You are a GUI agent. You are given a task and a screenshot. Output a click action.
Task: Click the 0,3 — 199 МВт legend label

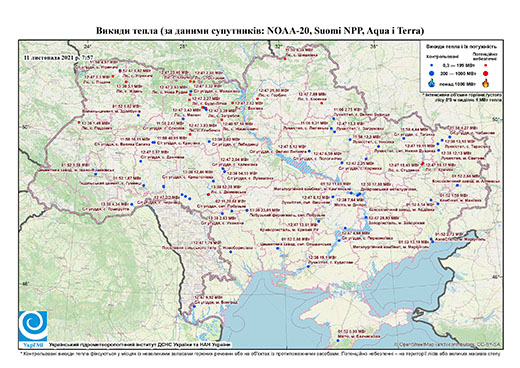point(458,66)
